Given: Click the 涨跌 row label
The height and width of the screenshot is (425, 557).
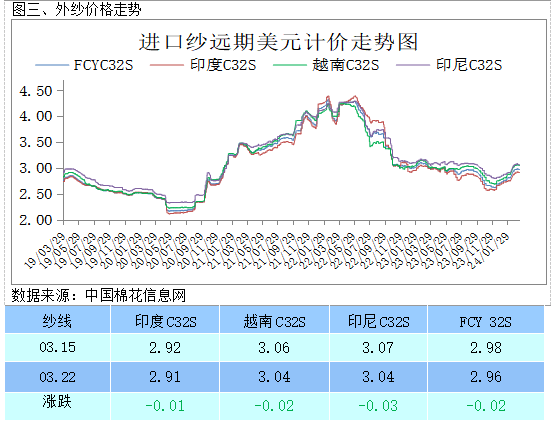Looking at the screenshot, I should click(x=57, y=402).
